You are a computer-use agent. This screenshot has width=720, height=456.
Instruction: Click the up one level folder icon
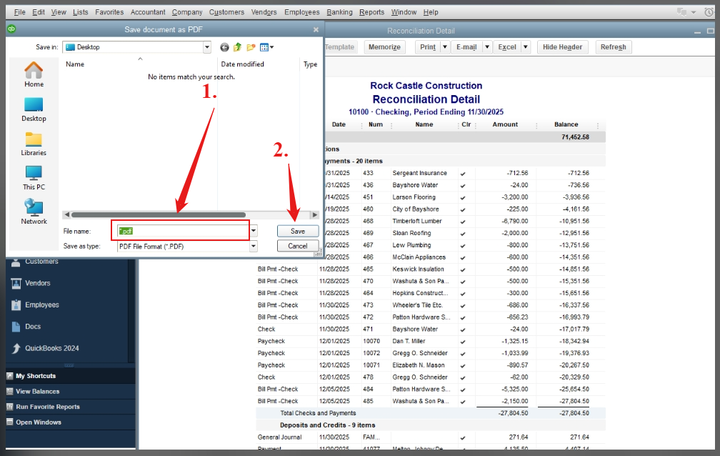(x=238, y=47)
